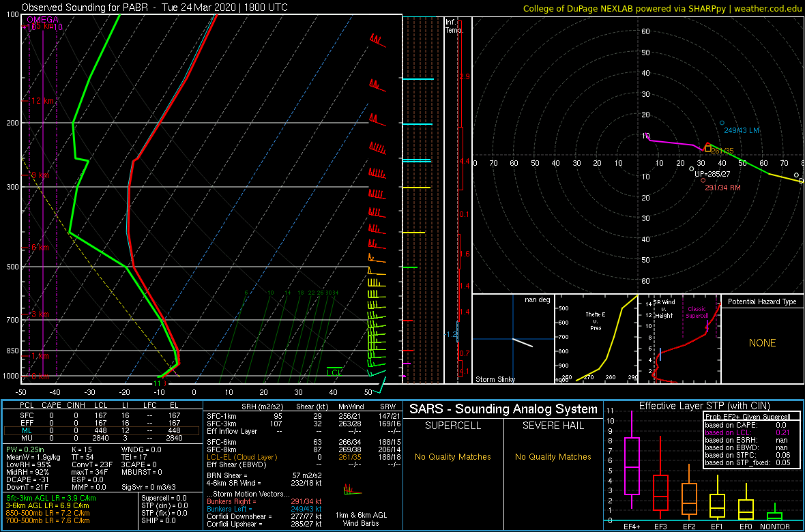
Task: Click the 'based on STP_fixed: 0.05' line
Action: [x=749, y=462]
